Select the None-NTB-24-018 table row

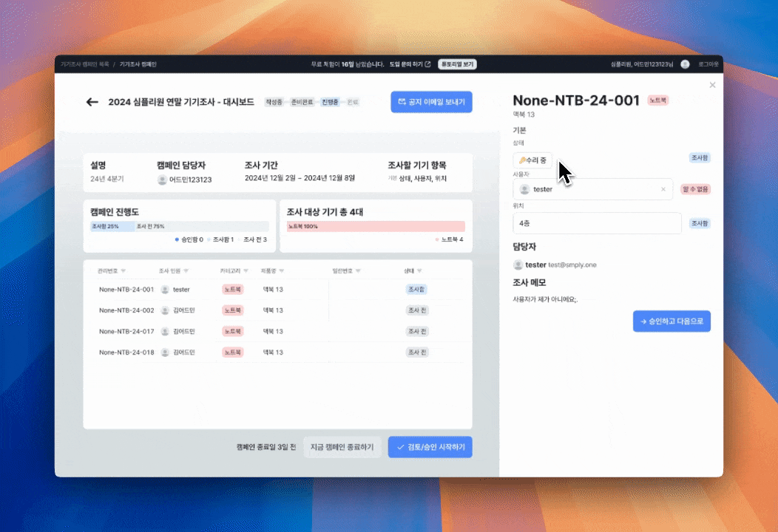click(x=278, y=352)
